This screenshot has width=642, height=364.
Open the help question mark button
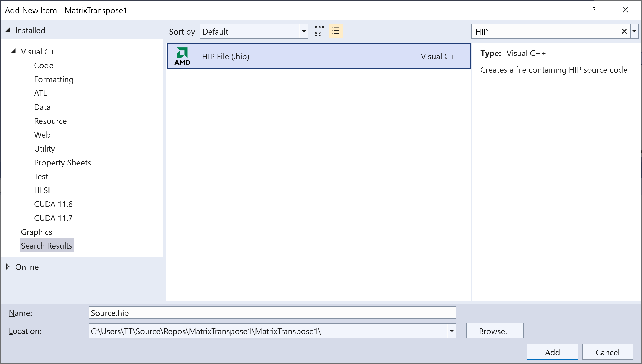[594, 10]
